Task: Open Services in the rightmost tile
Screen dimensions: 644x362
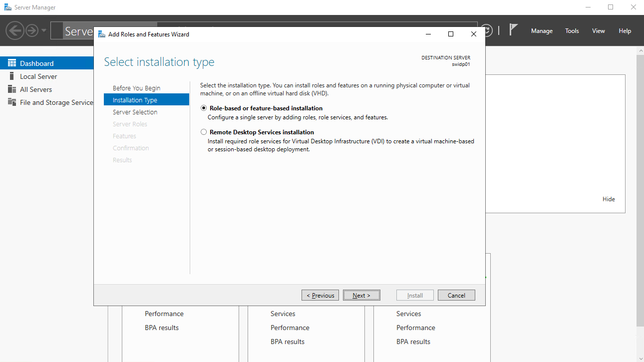Action: 409,314
